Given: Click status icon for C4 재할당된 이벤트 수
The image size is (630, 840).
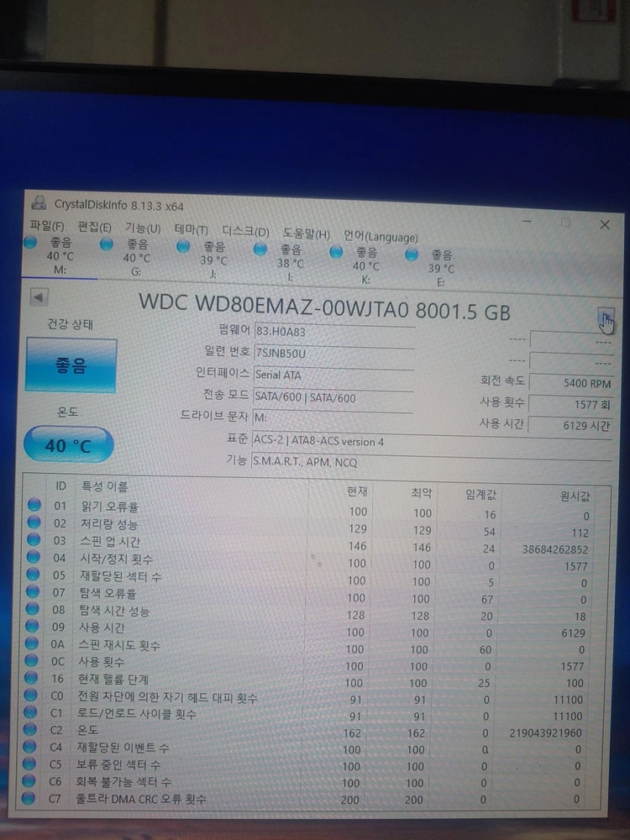Looking at the screenshot, I should pos(29,746).
